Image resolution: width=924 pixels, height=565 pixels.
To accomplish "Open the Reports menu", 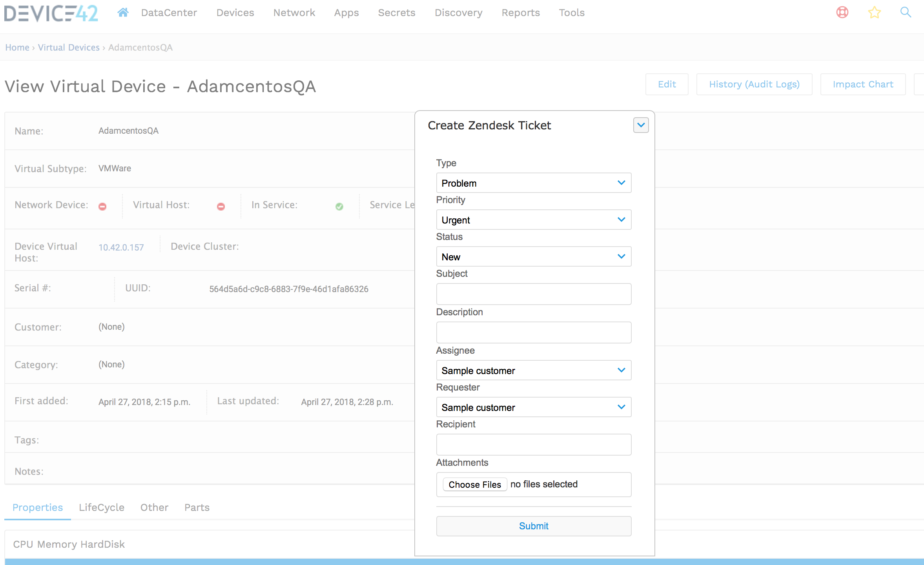I will [x=520, y=12].
